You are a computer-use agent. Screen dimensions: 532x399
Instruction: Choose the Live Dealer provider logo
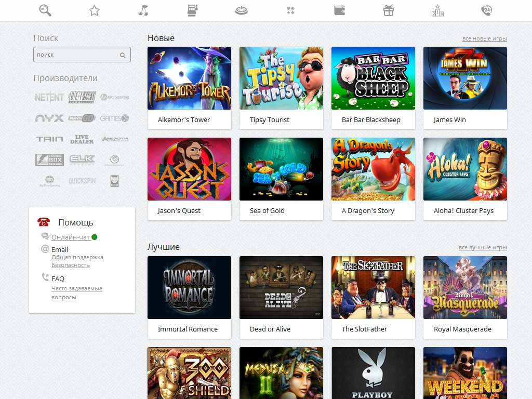click(x=82, y=139)
